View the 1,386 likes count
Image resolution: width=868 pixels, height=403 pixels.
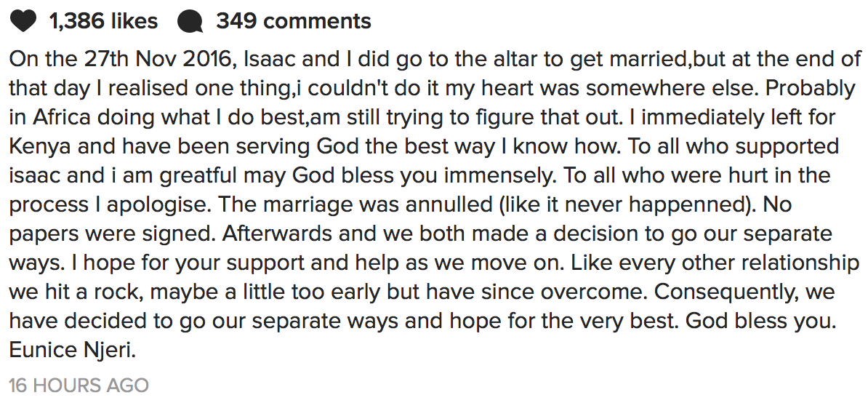click(x=103, y=21)
